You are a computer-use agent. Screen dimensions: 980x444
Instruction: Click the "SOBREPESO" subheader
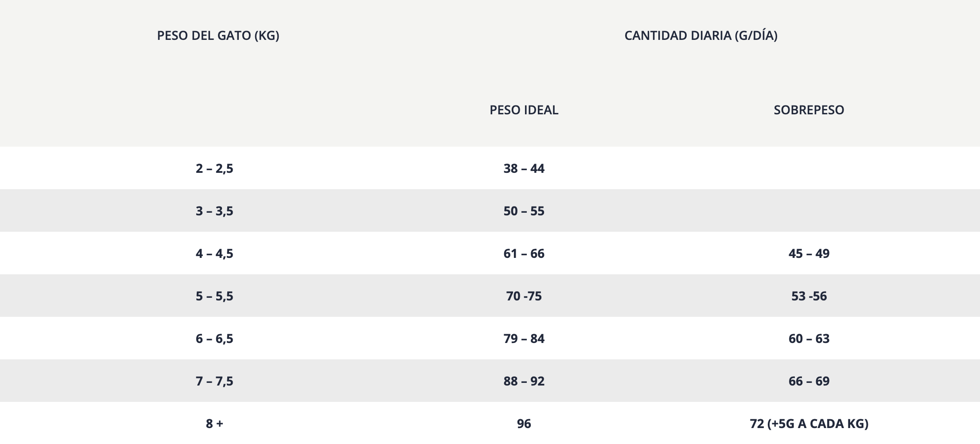pyautogui.click(x=809, y=110)
